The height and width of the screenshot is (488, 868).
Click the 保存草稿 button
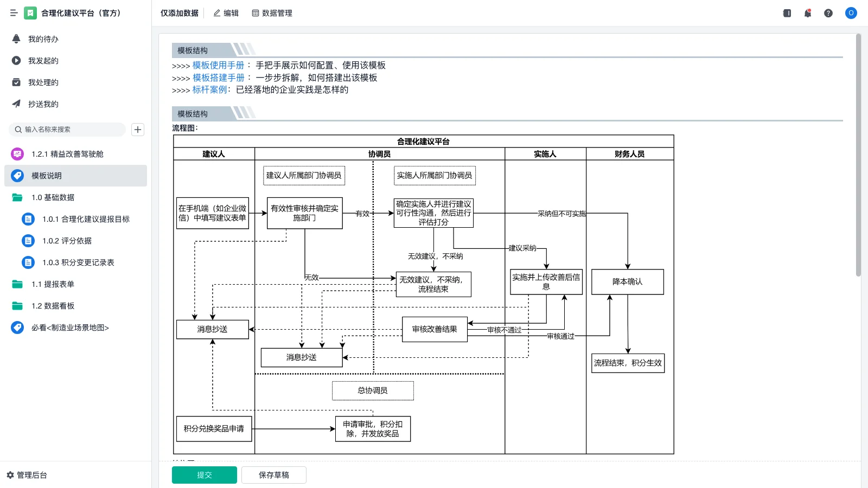coord(274,474)
